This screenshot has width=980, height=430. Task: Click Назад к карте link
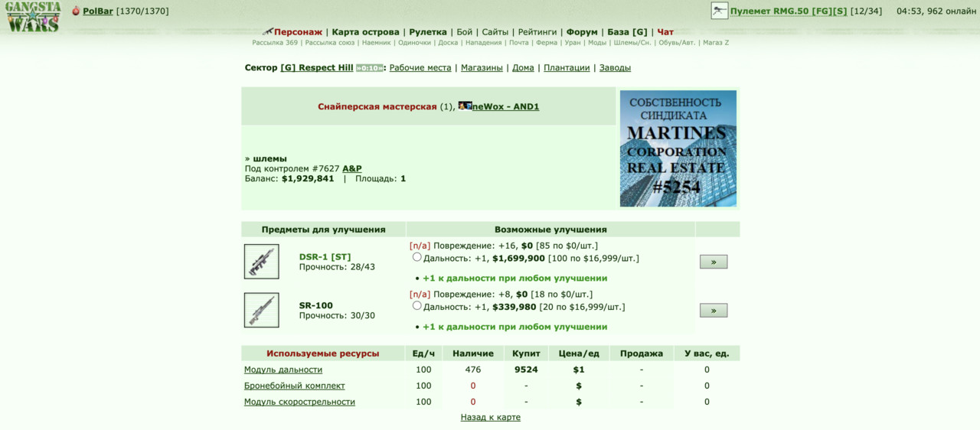491,417
